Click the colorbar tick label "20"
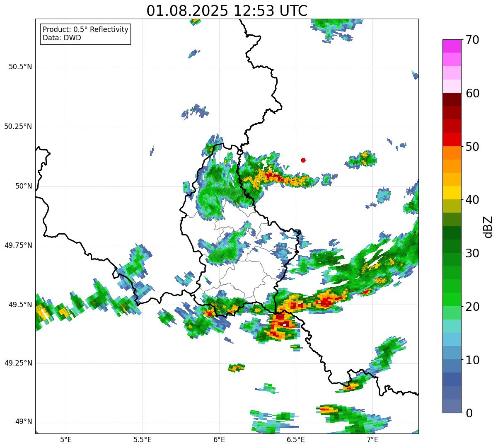The width and height of the screenshot is (498, 448). click(x=472, y=307)
